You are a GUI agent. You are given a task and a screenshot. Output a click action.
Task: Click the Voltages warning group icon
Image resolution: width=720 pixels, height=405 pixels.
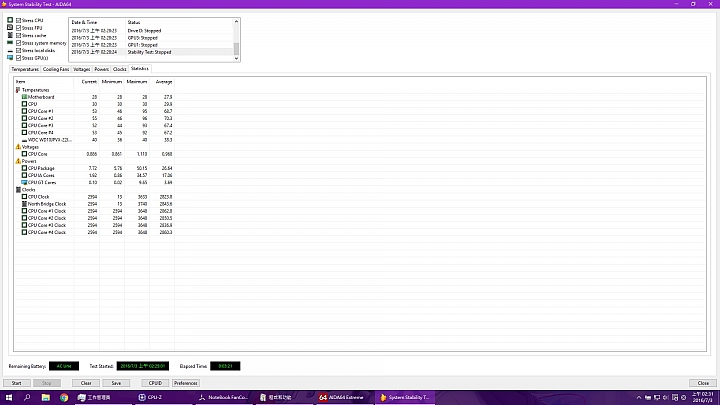(x=18, y=147)
